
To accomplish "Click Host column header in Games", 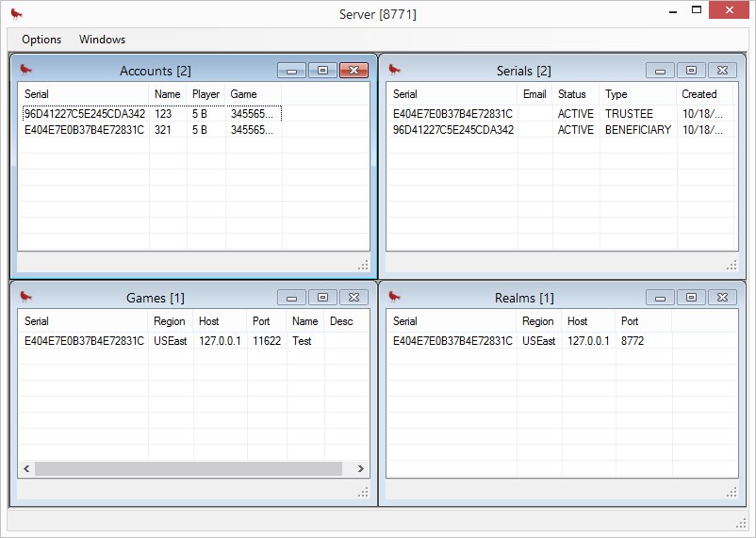I will coord(220,321).
